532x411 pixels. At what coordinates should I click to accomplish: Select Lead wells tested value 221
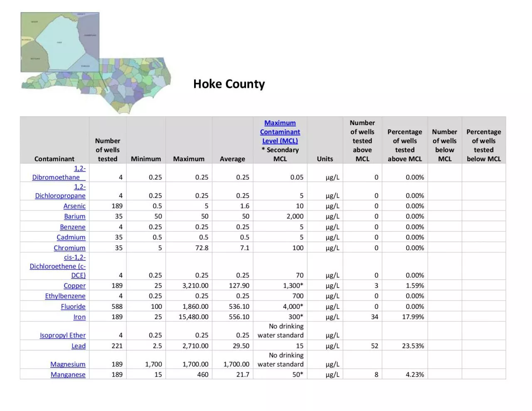117,346
